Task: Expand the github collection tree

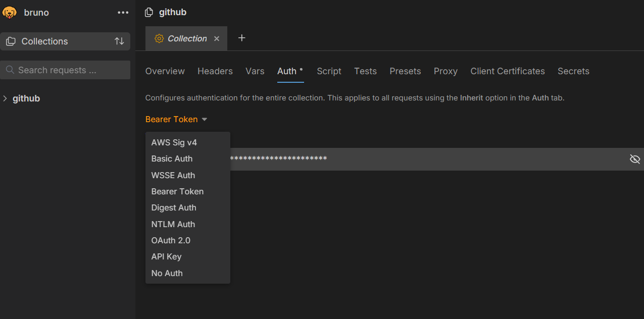Action: 6,98
